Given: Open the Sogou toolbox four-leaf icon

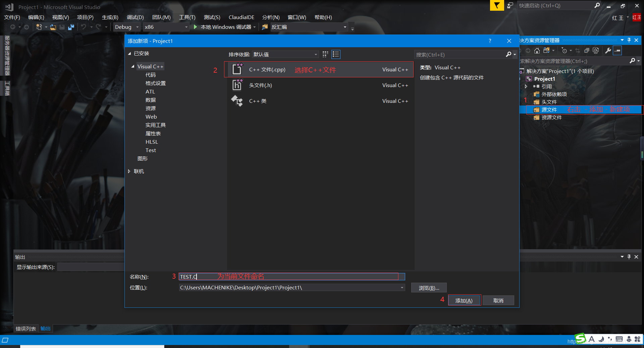Looking at the screenshot, I should 637,339.
